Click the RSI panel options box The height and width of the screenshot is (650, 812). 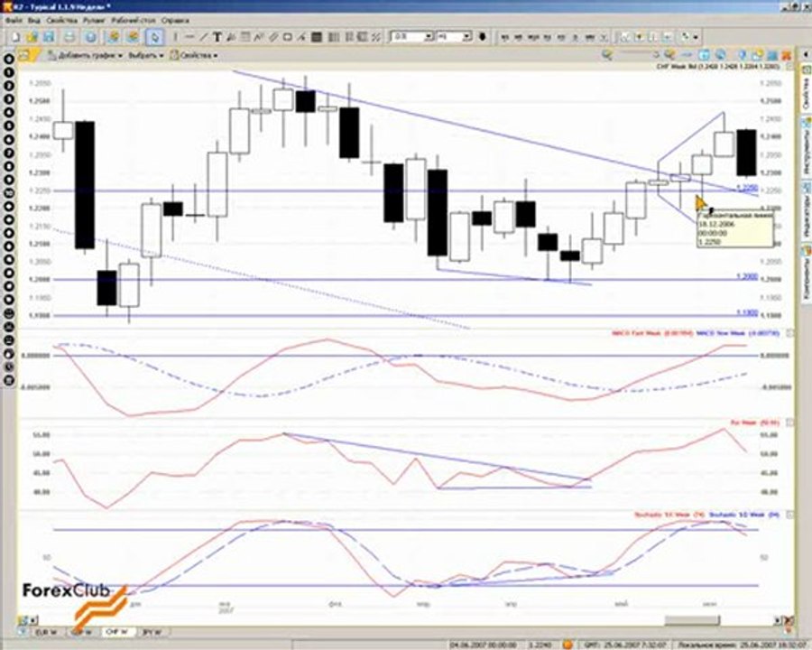[789, 422]
